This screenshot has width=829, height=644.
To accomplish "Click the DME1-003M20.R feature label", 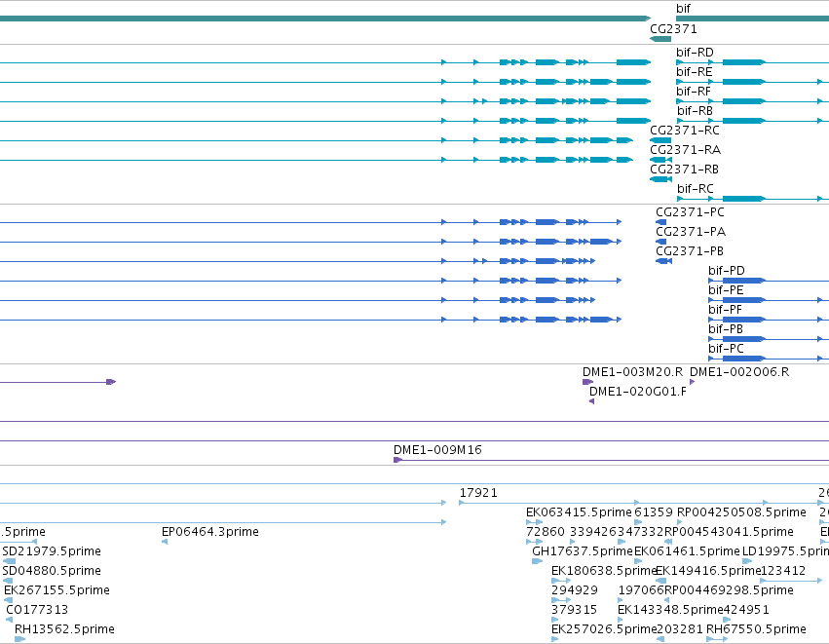I will (633, 372).
